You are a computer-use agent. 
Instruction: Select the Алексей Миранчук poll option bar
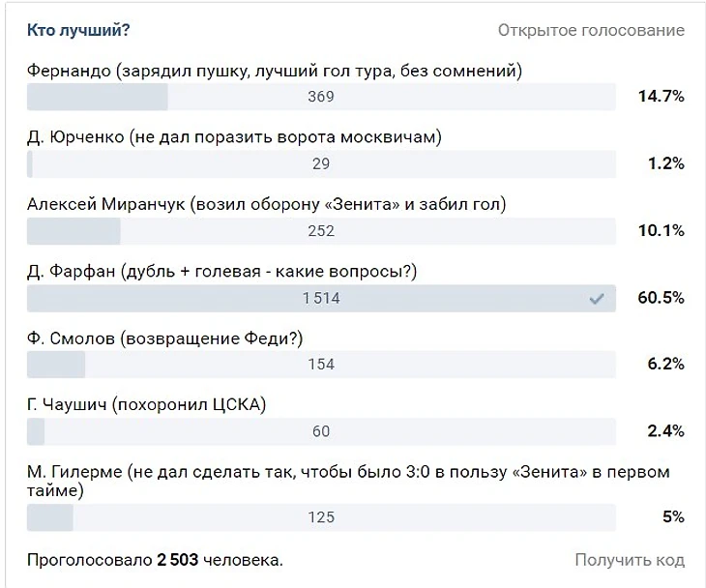pyautogui.click(x=321, y=231)
